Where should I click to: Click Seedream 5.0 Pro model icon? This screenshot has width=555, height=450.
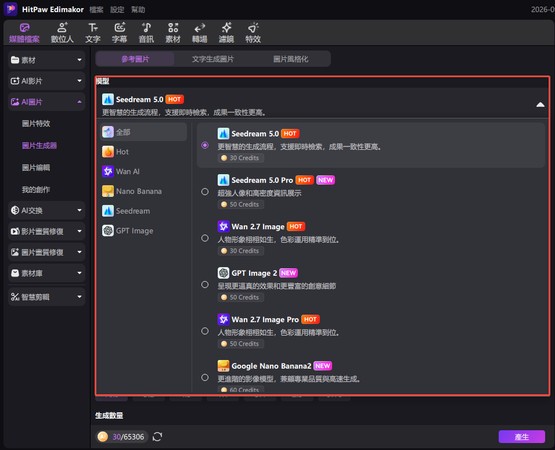click(x=223, y=180)
